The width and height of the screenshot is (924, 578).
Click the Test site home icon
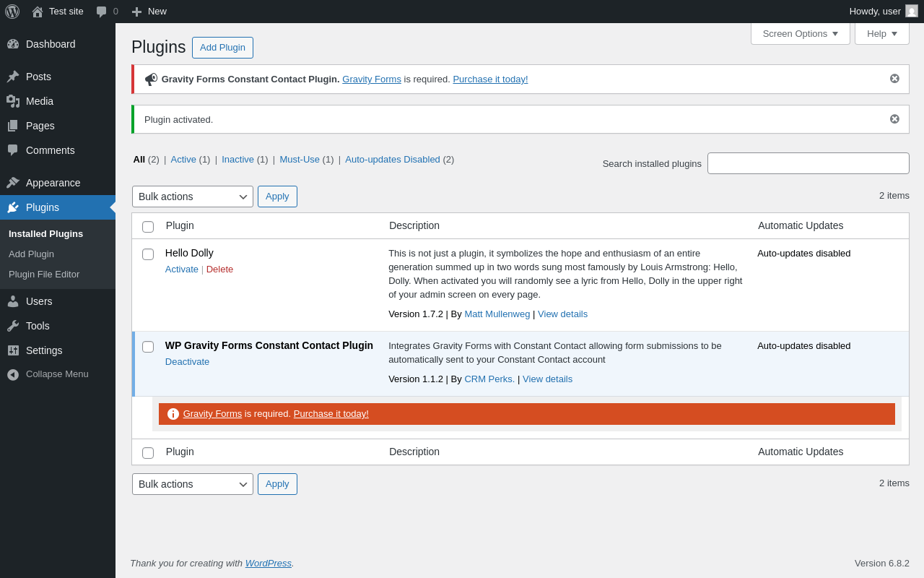(38, 12)
